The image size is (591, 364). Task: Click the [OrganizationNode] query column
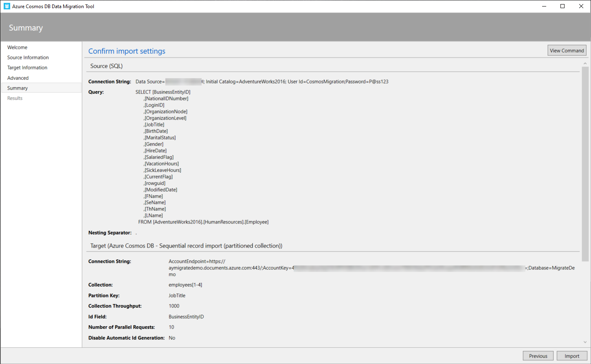click(x=165, y=112)
